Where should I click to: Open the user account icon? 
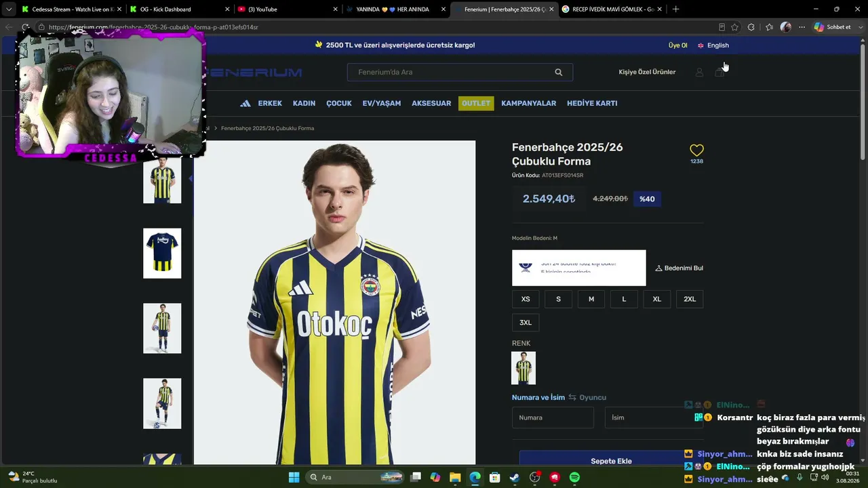[699, 73]
